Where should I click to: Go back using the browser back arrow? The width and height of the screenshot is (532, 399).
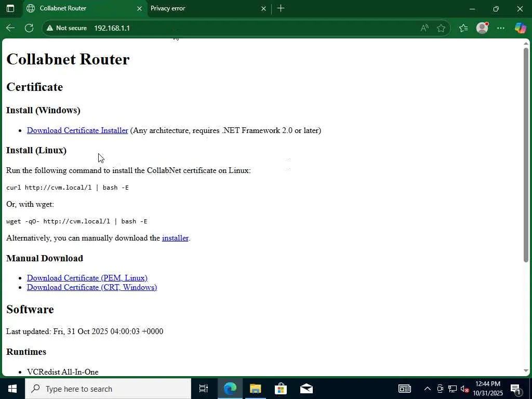pyautogui.click(x=10, y=28)
